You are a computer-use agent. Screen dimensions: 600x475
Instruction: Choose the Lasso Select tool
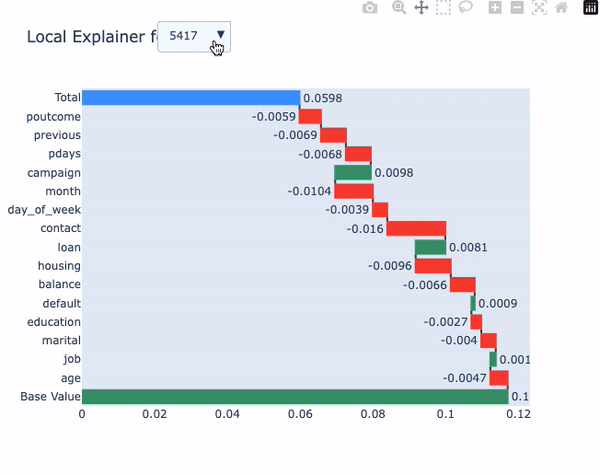coord(466,8)
